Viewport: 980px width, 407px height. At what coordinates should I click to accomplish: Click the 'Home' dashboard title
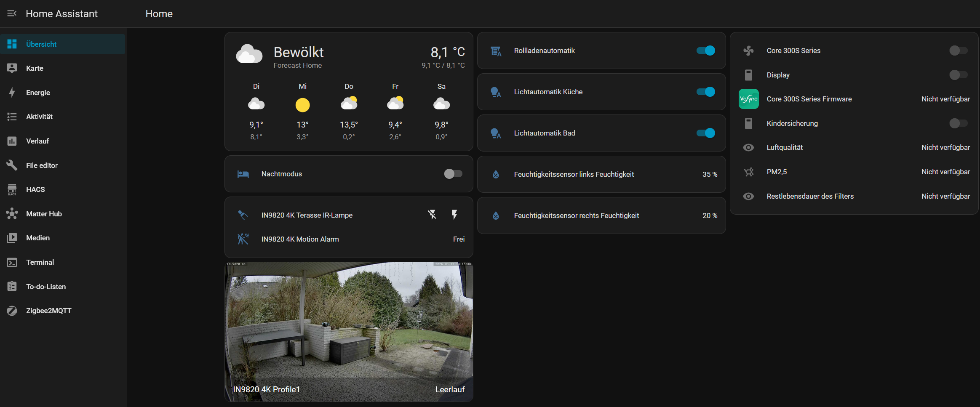coord(159,14)
